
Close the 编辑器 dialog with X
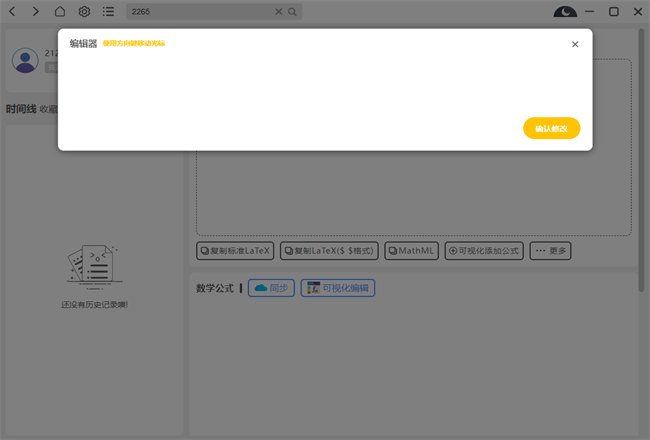(x=575, y=44)
